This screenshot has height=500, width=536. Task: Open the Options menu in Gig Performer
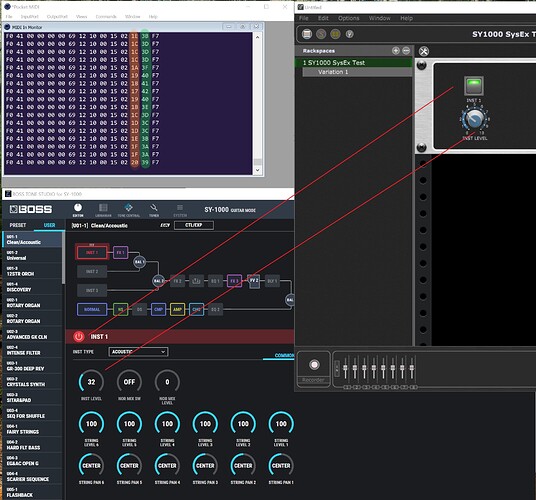pyautogui.click(x=349, y=18)
